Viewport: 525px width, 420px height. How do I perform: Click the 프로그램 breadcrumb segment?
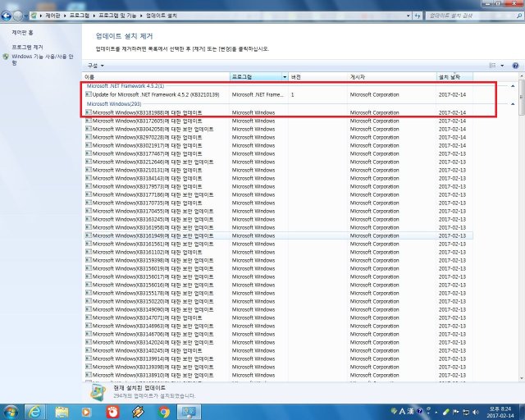80,16
